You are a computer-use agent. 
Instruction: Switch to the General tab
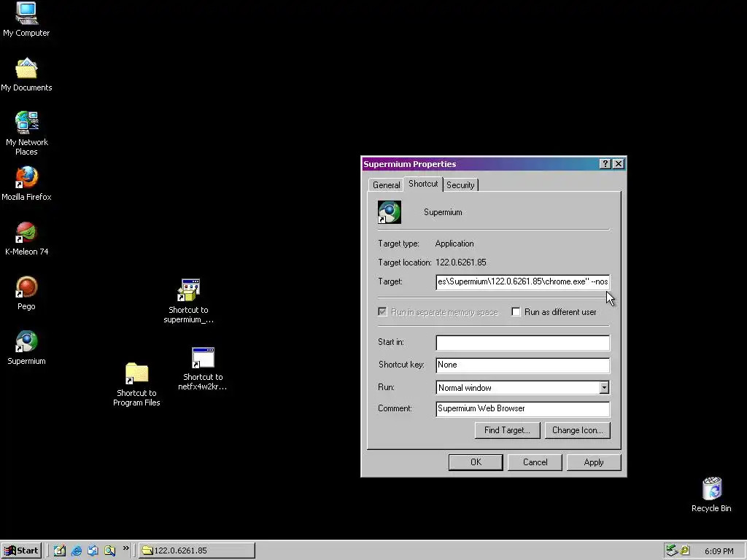coord(387,184)
